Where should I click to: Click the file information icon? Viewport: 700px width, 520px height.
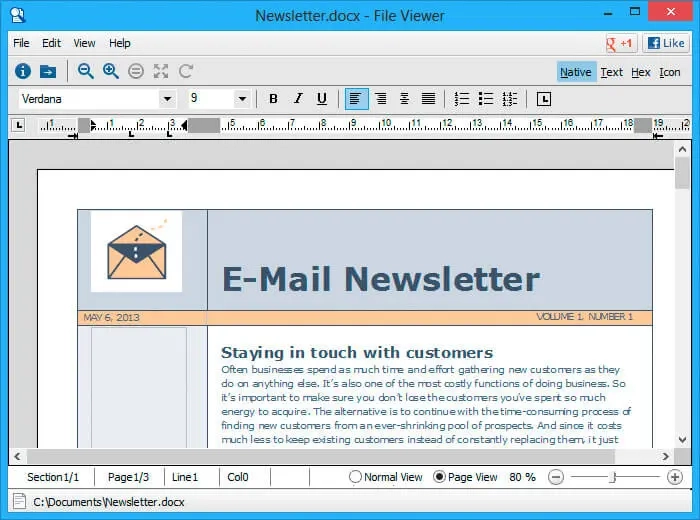(x=23, y=71)
